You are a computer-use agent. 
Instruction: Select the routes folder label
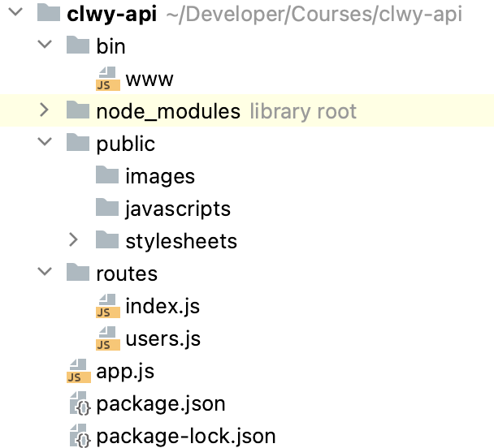pos(127,274)
